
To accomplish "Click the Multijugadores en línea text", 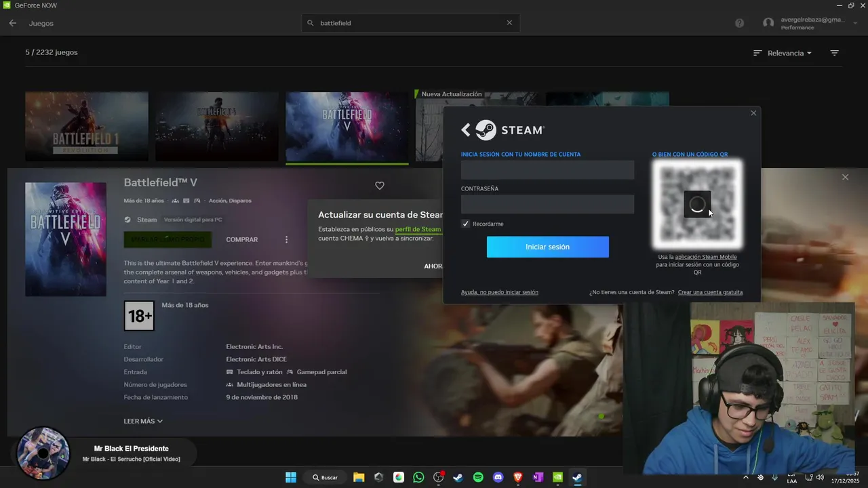I will point(271,384).
